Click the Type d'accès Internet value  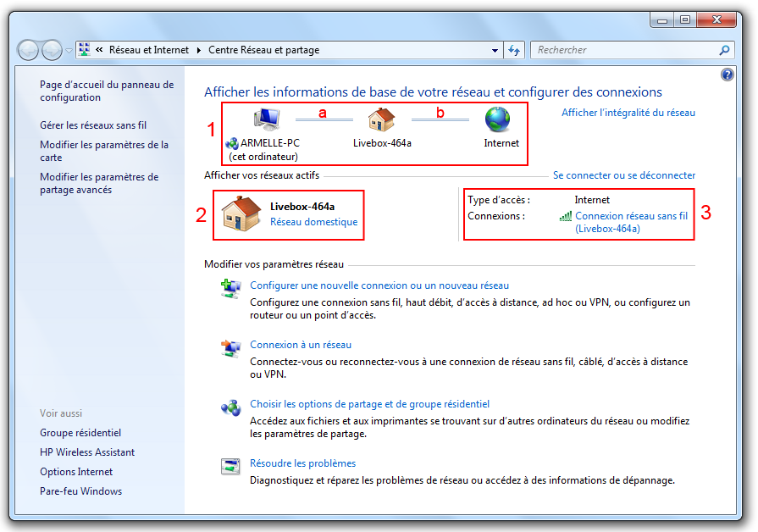(592, 200)
